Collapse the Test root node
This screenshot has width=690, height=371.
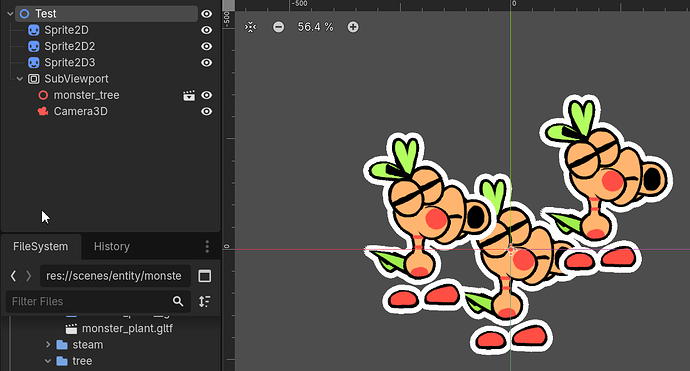pyautogui.click(x=10, y=14)
